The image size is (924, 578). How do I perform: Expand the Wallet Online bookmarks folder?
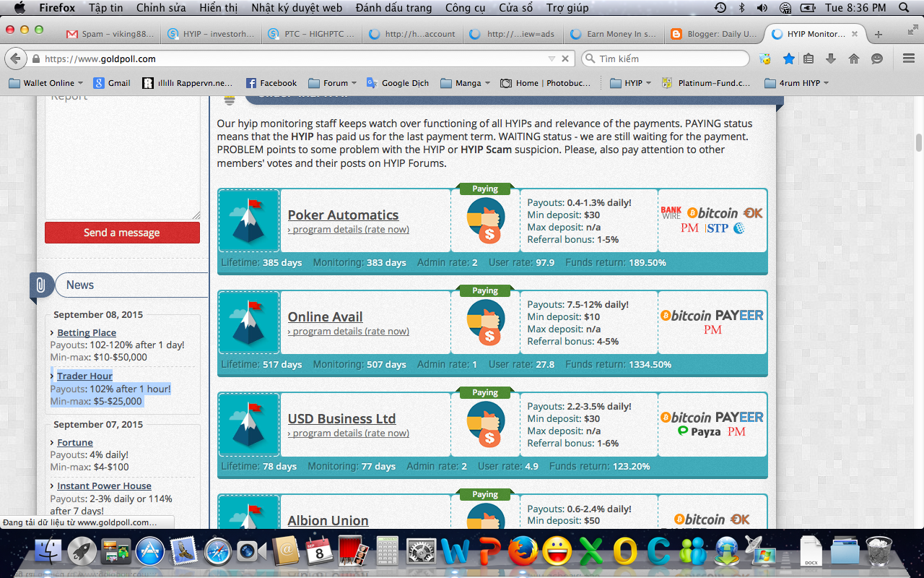pos(45,83)
